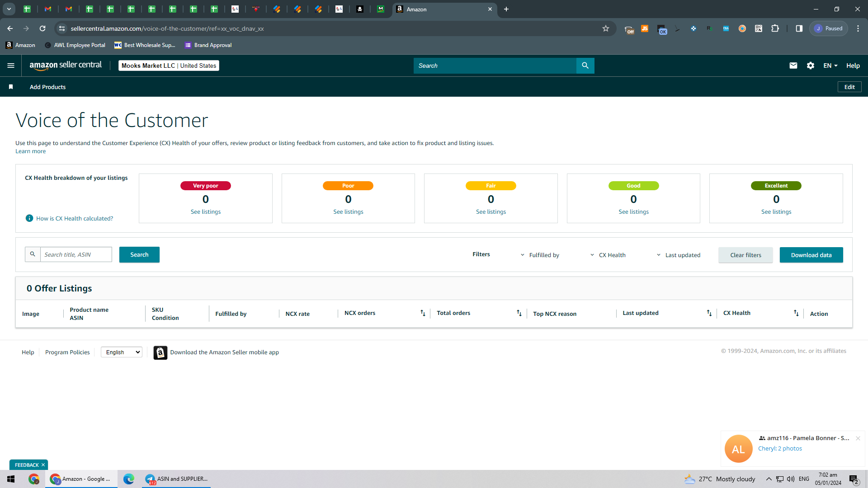The image size is (868, 488).
Task: Open the AWL Employee Portal bookmark
Action: (75, 45)
